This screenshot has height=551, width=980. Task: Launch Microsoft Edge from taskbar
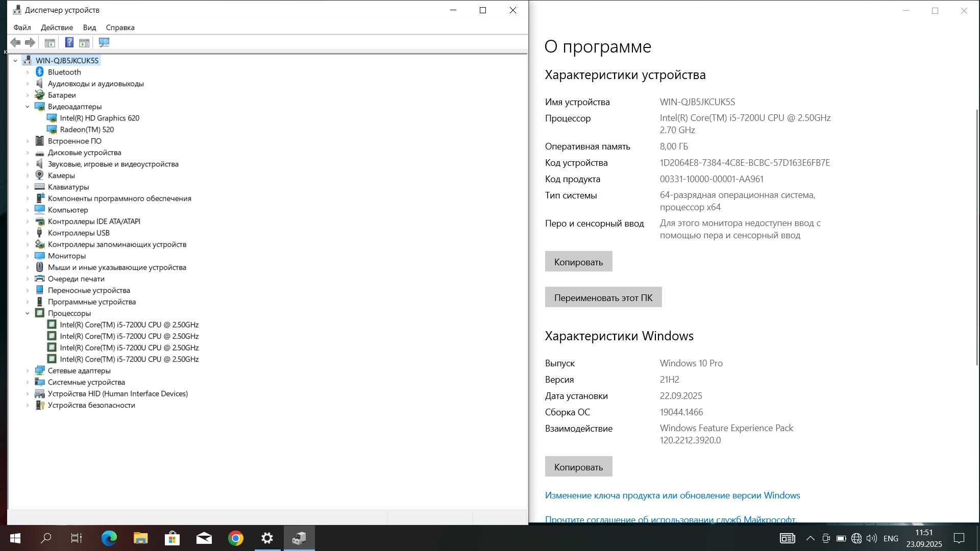[x=109, y=538]
